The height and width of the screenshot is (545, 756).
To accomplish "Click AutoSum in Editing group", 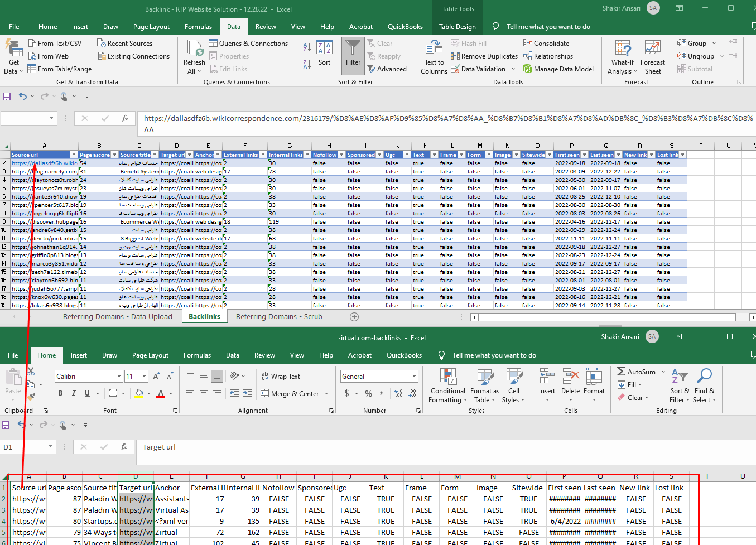I will click(x=636, y=372).
